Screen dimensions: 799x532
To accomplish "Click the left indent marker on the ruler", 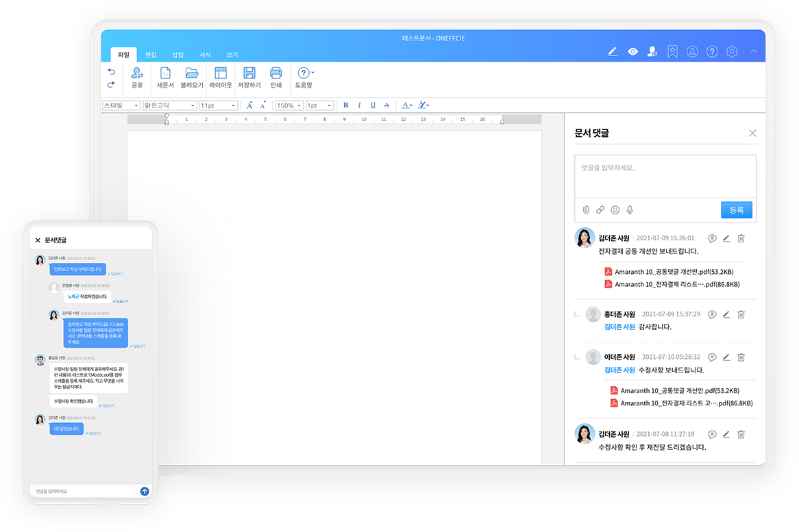I will pyautogui.click(x=167, y=119).
